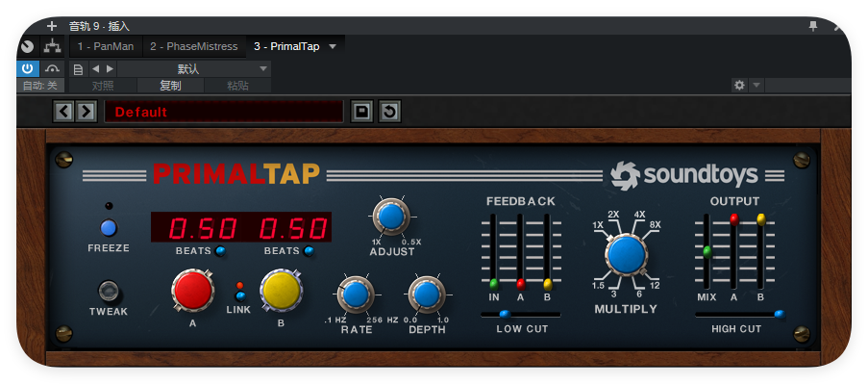This screenshot has height=384, width=868.
Task: Click the previous preset arrow button
Action: point(64,112)
